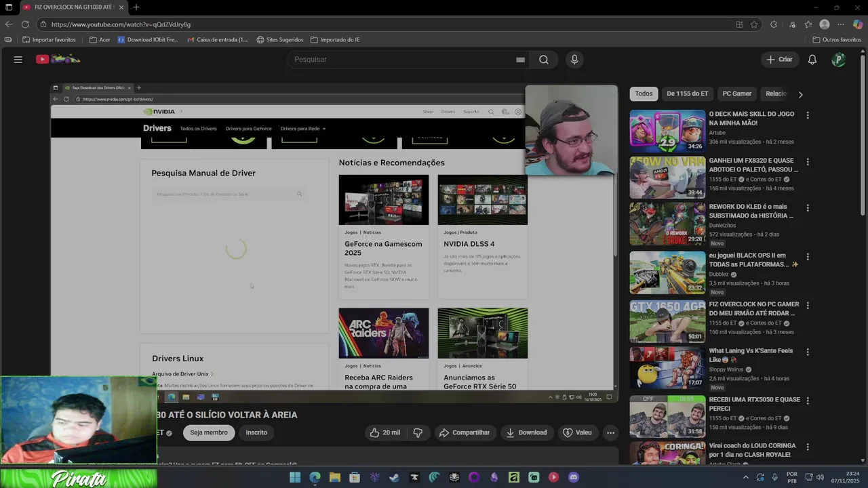
Task: Open the 'Importado do IE' favorites folder
Action: [x=335, y=40]
